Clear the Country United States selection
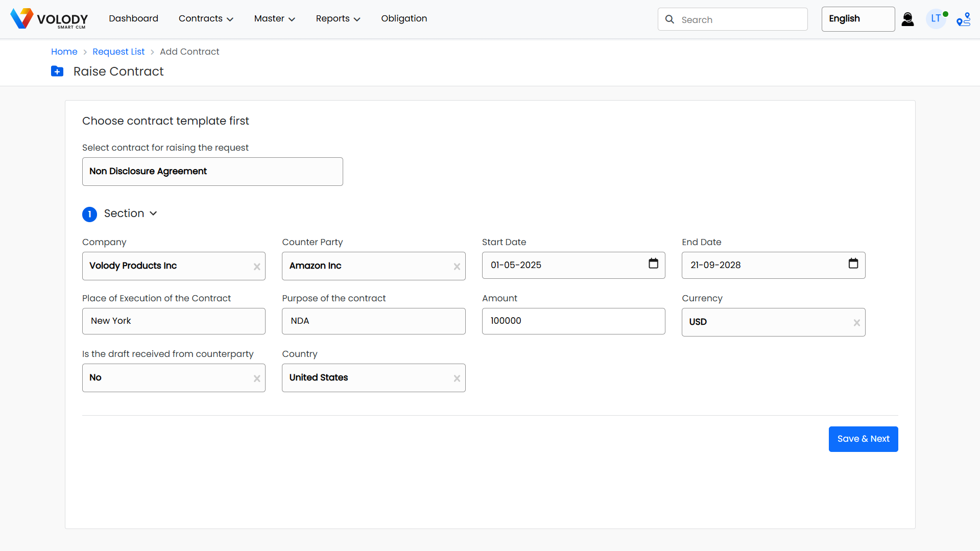Image resolution: width=980 pixels, height=551 pixels. 457,378
